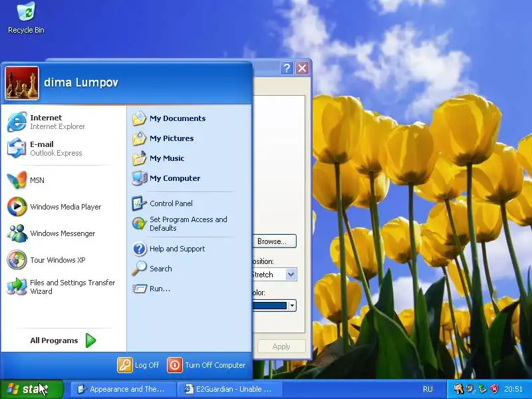Viewport: 532px width, 399px height.
Task: Click the second system tray icon
Action: (470, 389)
